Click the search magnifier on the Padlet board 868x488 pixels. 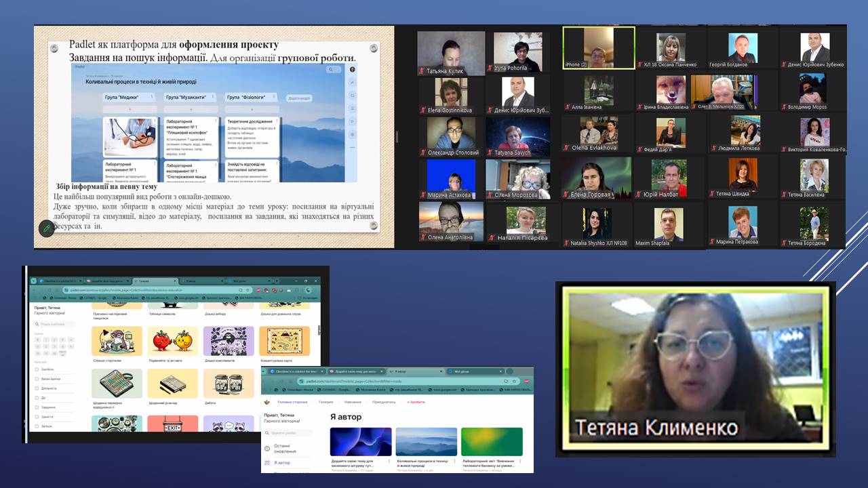331,69
